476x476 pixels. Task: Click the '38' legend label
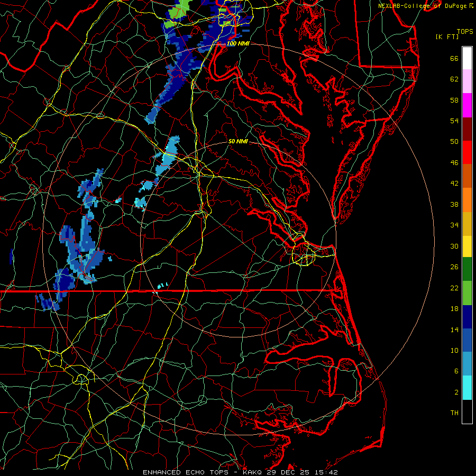tap(454, 205)
